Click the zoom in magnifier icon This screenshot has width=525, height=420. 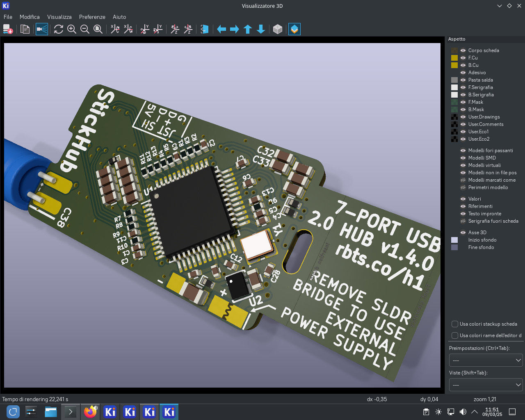pyautogui.click(x=72, y=29)
